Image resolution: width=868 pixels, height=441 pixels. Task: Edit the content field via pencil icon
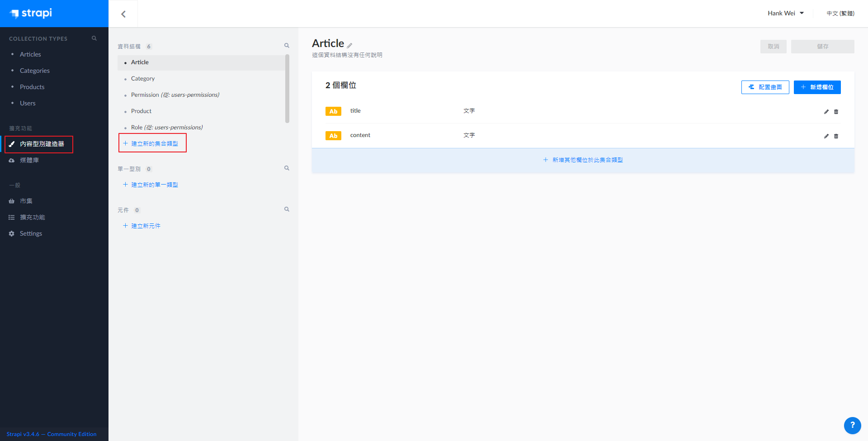[826, 136]
